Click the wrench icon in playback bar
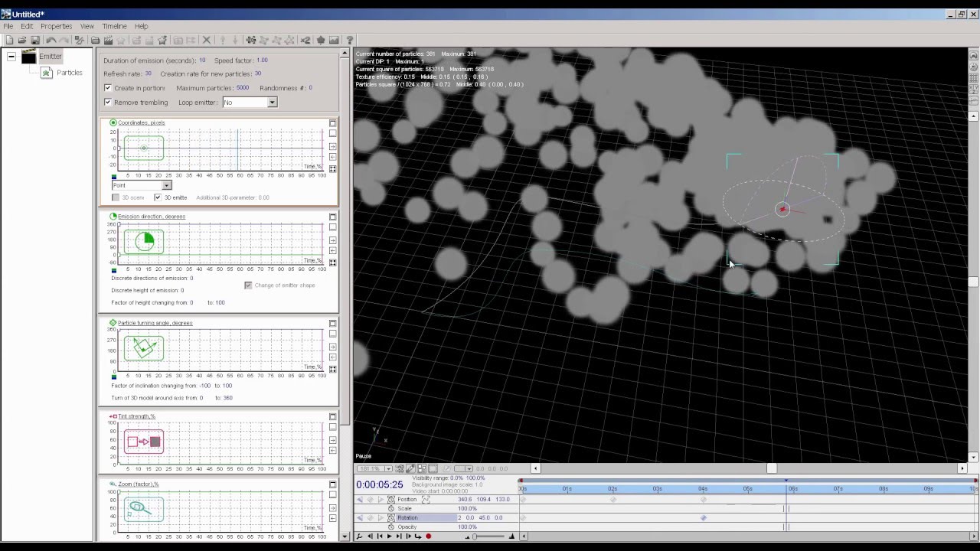The image size is (980, 551). (359, 536)
